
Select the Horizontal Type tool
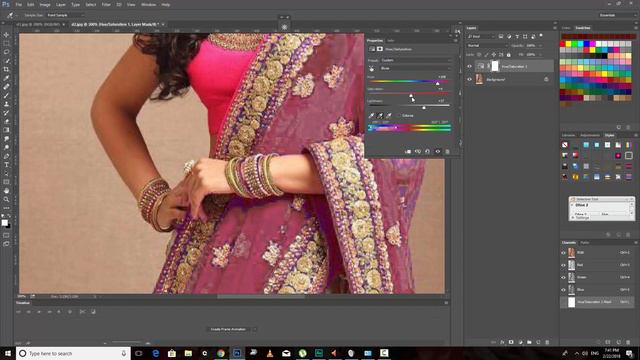6,165
